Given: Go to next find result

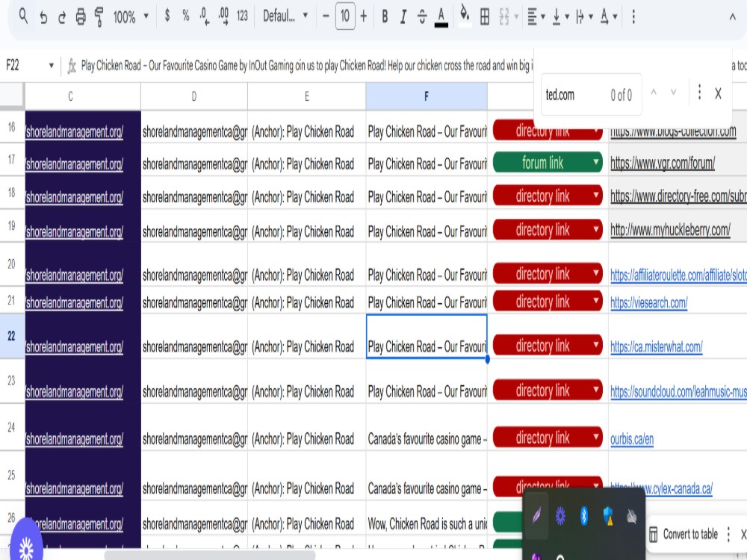Looking at the screenshot, I should point(673,92).
